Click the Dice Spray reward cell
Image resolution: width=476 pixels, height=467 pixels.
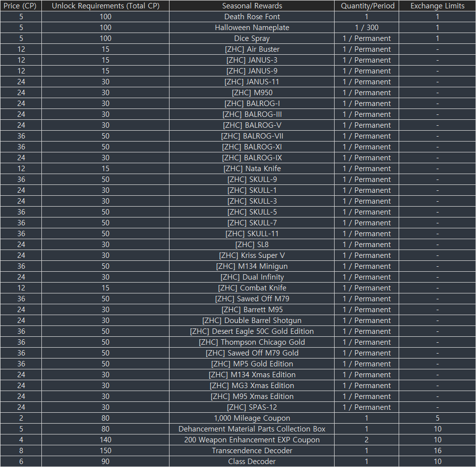click(x=252, y=38)
